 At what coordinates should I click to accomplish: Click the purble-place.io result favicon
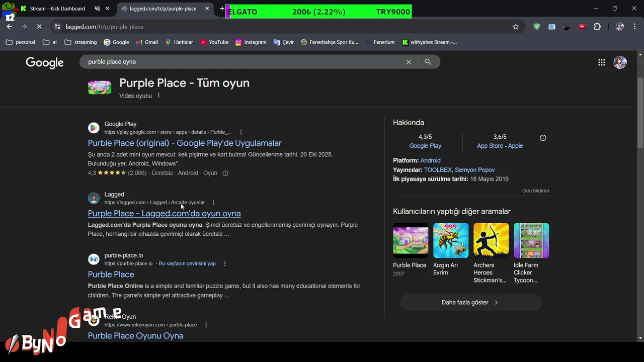point(94,259)
